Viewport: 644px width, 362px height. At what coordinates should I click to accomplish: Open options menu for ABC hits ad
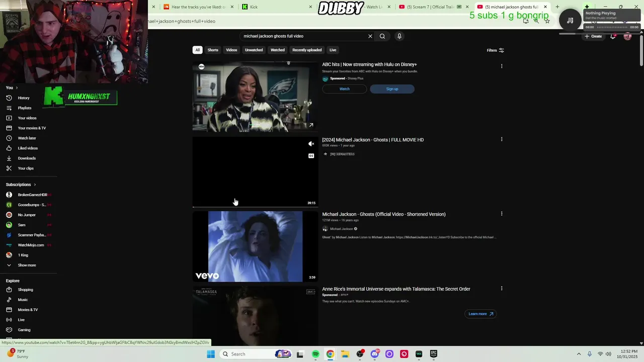tap(502, 66)
